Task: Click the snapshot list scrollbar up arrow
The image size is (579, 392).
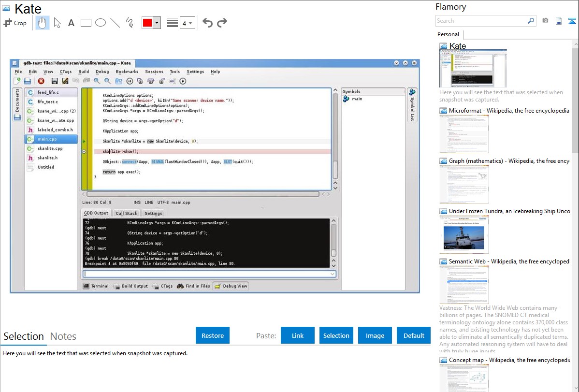Action: (x=576, y=44)
